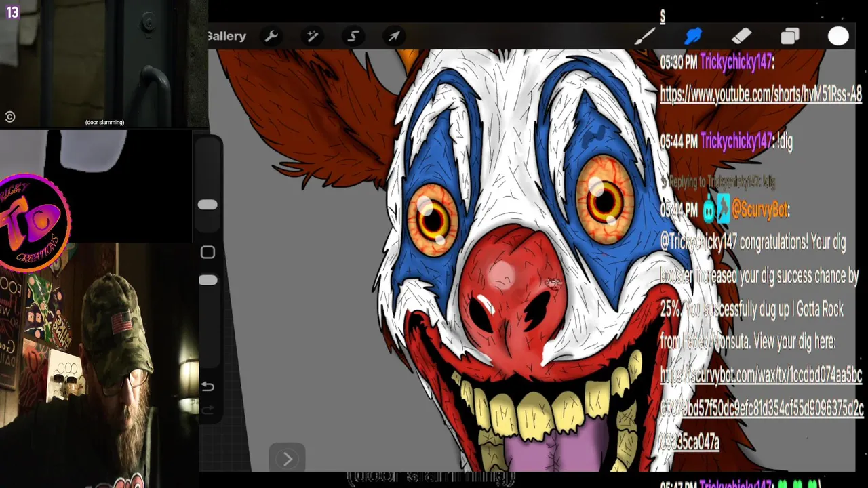Click Trickychicky147 name at 05:44 PM
Screen dimensions: 868x488
(736, 142)
